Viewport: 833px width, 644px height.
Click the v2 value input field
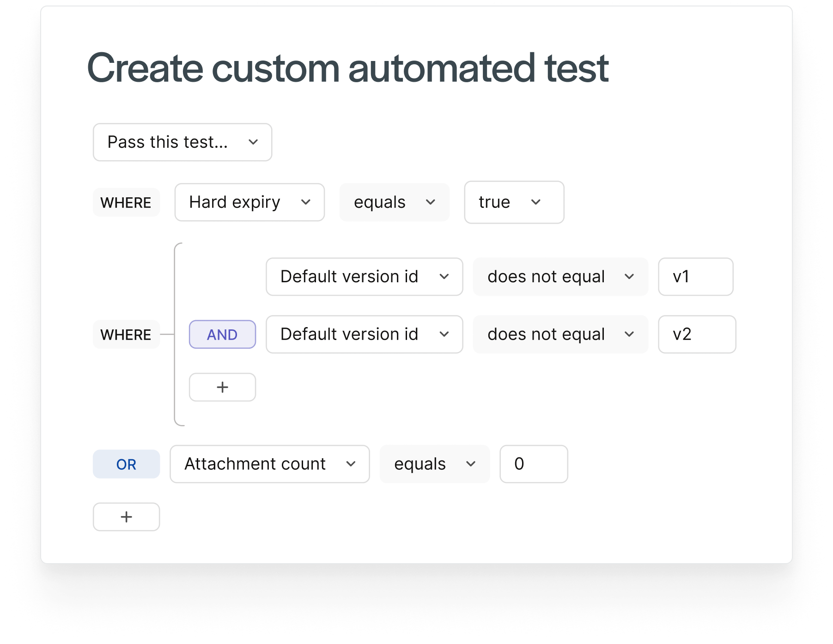click(697, 334)
